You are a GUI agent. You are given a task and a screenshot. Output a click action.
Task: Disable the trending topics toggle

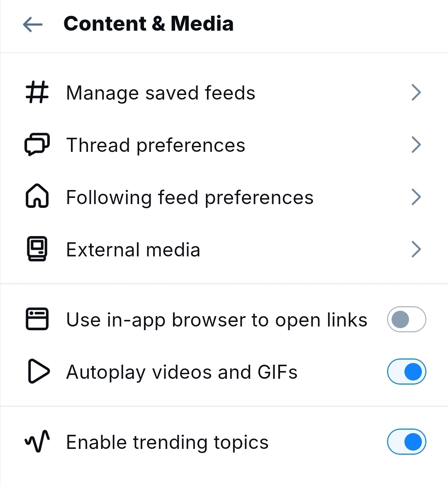click(x=406, y=442)
